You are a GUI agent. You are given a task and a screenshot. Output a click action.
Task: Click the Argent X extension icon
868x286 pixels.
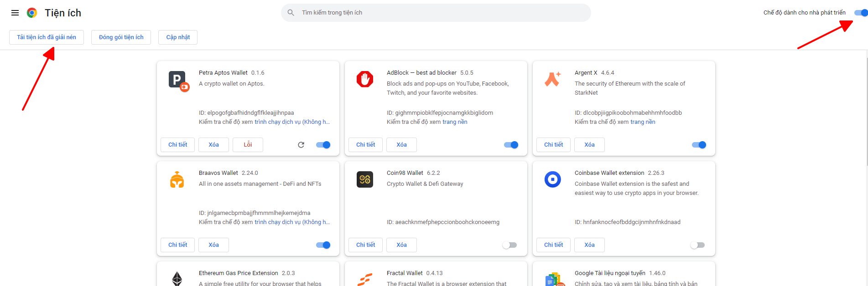552,79
